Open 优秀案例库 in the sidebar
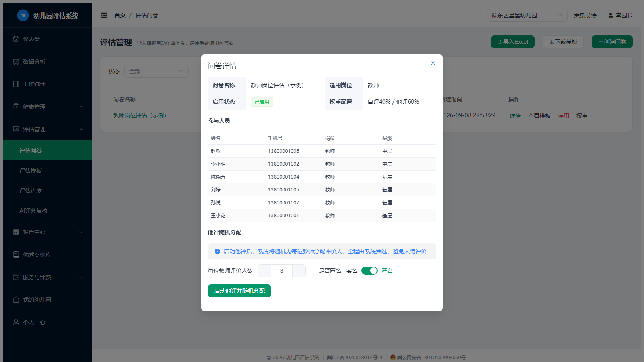The width and height of the screenshot is (644, 362). [x=47, y=255]
